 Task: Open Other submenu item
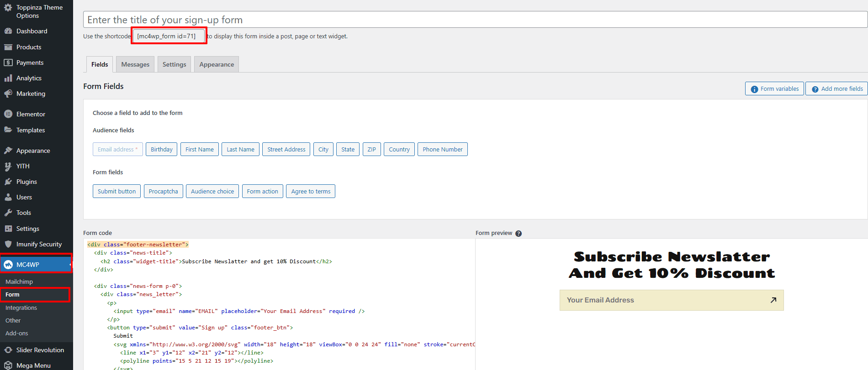tap(13, 321)
